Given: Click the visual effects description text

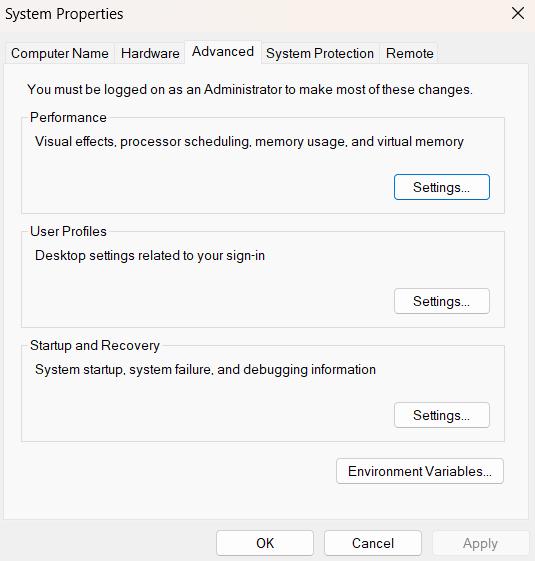Looking at the screenshot, I should [249, 142].
